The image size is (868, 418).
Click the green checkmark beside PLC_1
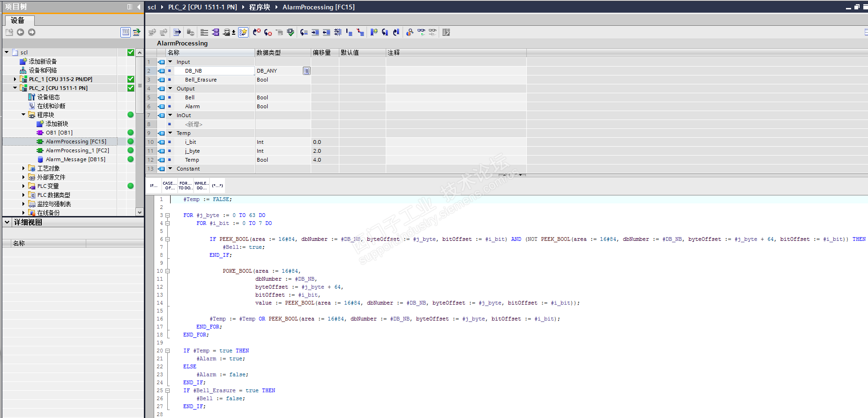point(131,79)
